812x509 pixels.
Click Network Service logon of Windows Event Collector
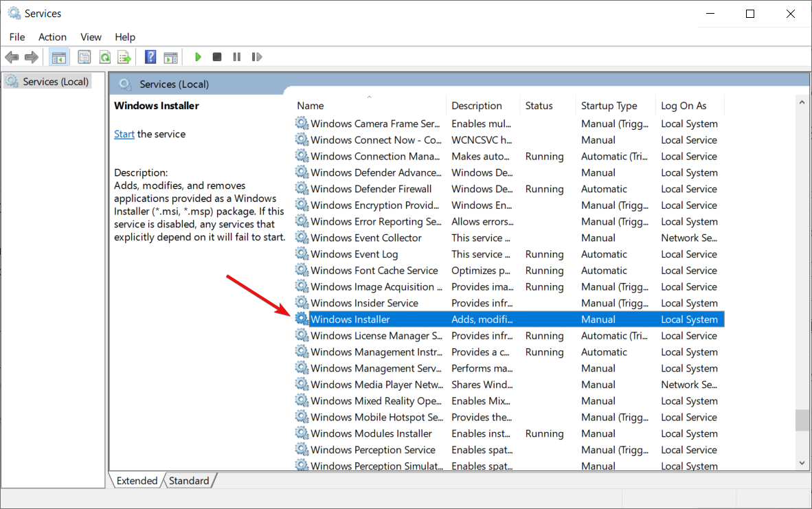click(689, 238)
